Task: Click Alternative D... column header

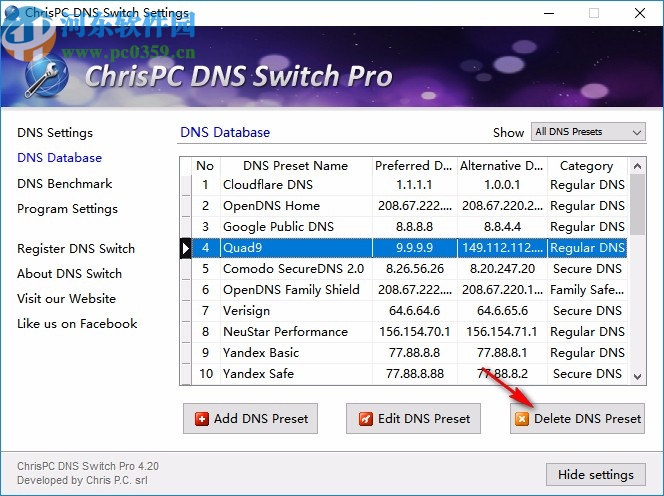Action: 502,166
